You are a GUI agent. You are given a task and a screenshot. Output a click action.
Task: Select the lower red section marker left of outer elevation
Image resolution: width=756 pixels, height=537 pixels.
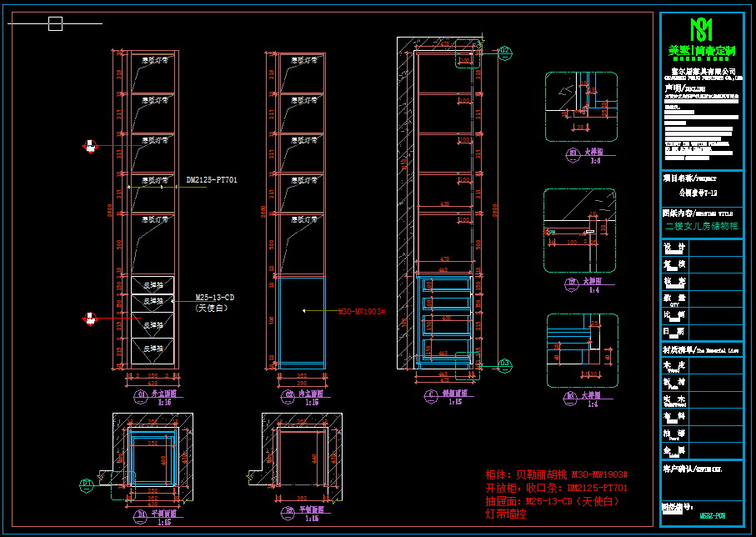coord(89,317)
